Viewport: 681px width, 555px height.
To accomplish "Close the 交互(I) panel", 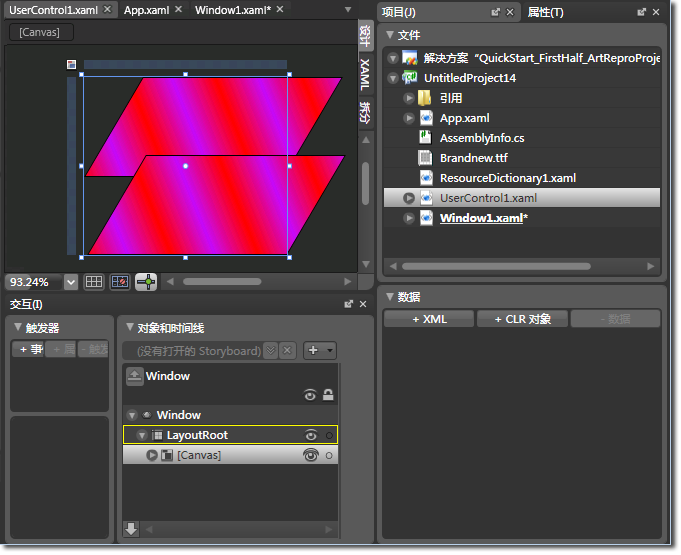I will (x=363, y=304).
